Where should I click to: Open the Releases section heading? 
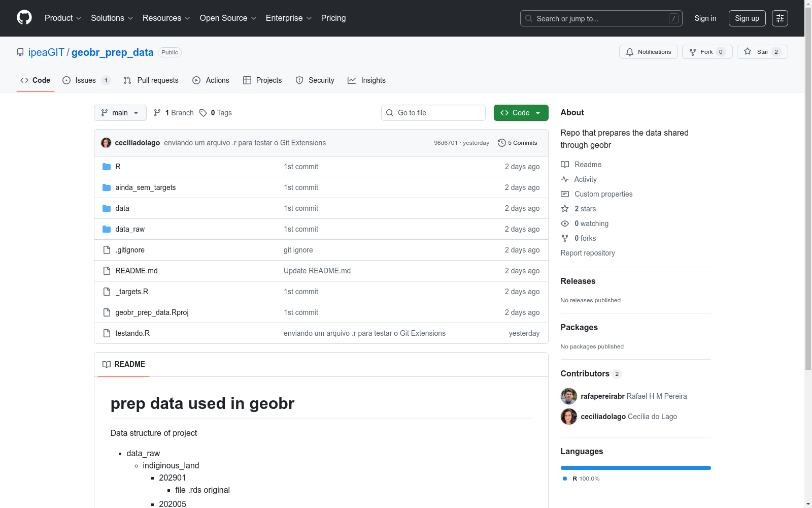(x=578, y=281)
